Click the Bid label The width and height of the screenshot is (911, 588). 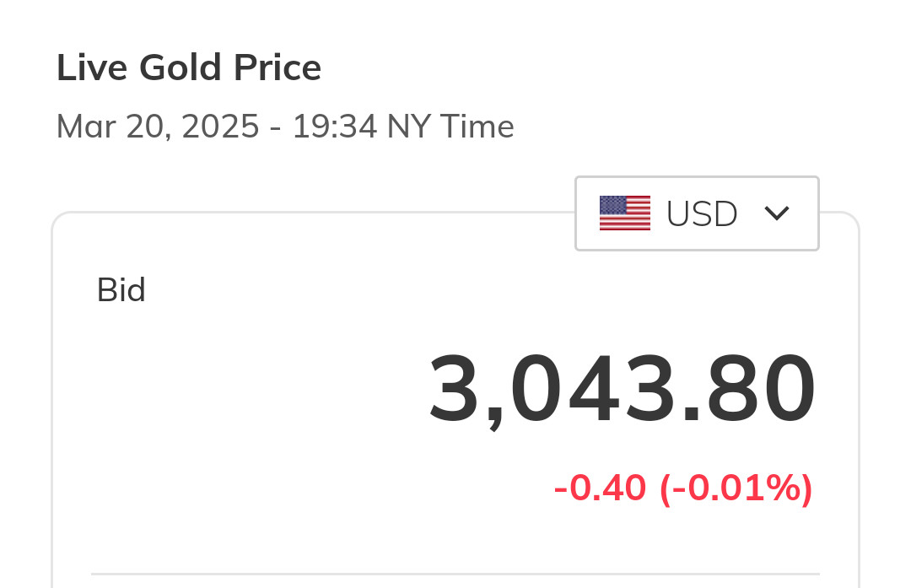[x=121, y=290]
